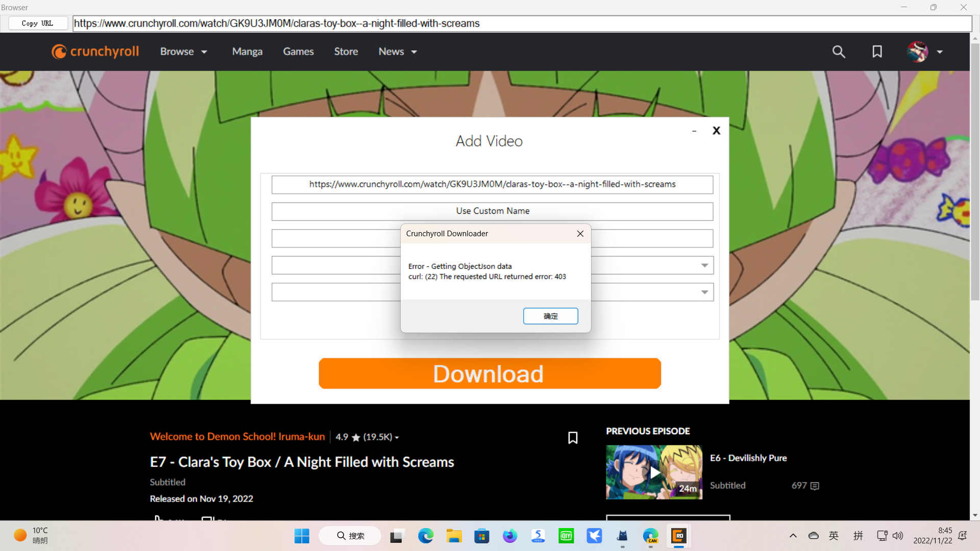Click the Copy URL button
The width and height of the screenshot is (980, 551).
point(38,23)
